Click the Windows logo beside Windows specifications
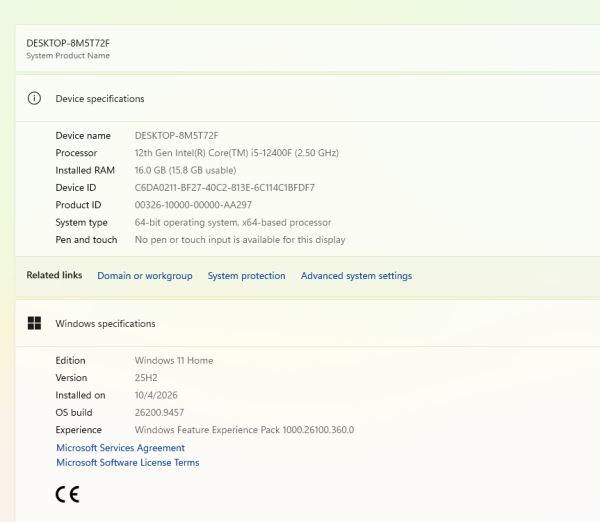The width and height of the screenshot is (600, 522). pyautogui.click(x=34, y=323)
